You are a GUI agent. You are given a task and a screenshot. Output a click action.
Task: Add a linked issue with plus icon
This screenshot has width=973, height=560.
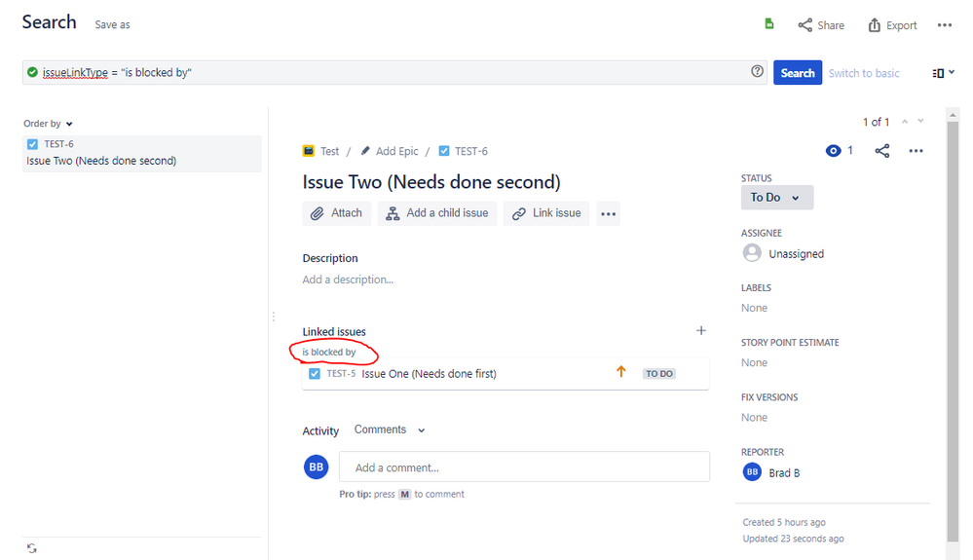click(x=700, y=331)
